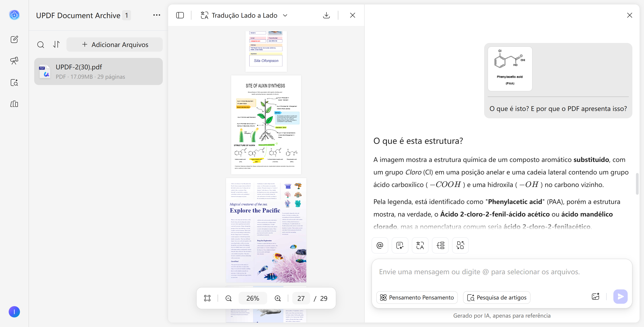Image resolution: width=644 pixels, height=327 pixels.
Task: Download the translated document
Action: (x=326, y=15)
